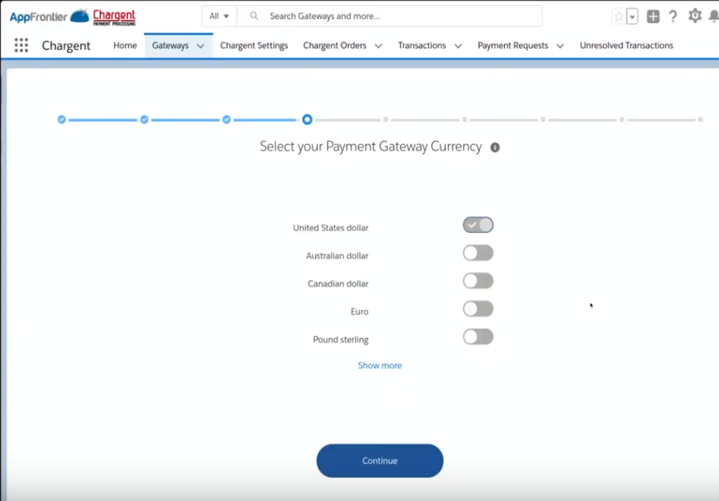
Task: Expand the Transactions tab chevron
Action: [x=458, y=46]
